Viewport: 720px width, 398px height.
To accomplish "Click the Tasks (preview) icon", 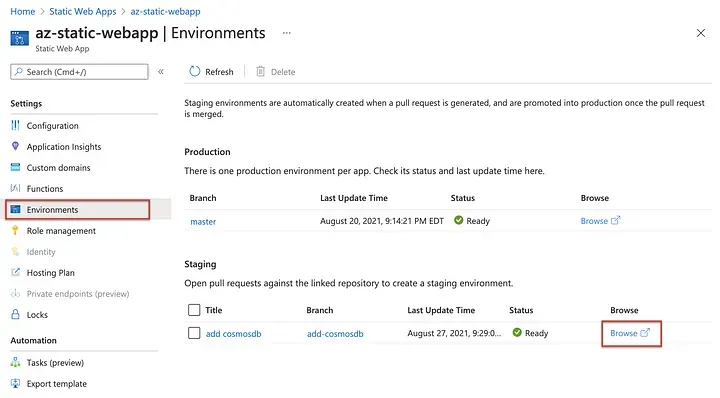I will (16, 362).
